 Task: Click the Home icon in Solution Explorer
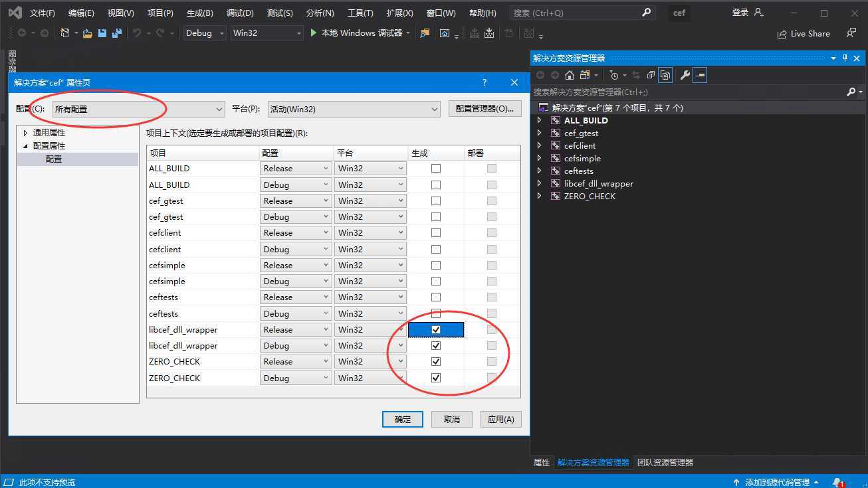pyautogui.click(x=570, y=75)
